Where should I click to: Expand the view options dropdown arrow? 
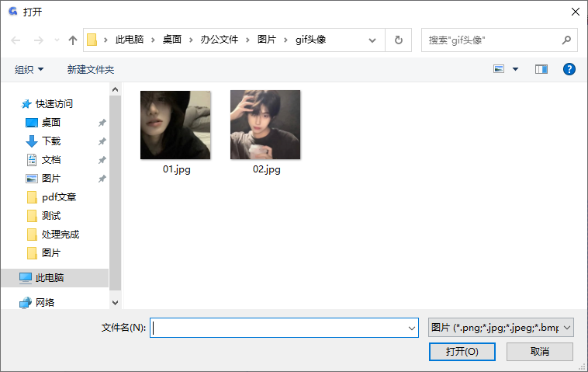coord(516,69)
